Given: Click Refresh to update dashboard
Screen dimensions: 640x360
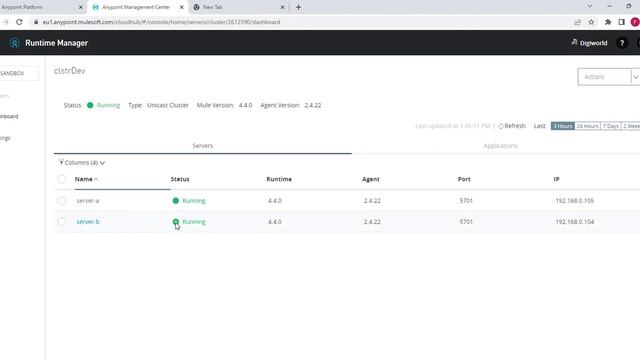Looking at the screenshot, I should (512, 126).
